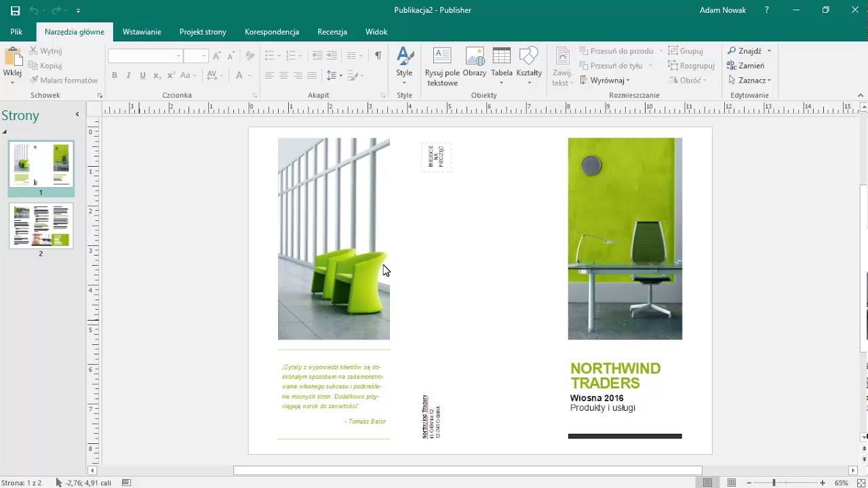Clear all formatting with eraser icon
The image size is (868, 488).
coord(250,56)
